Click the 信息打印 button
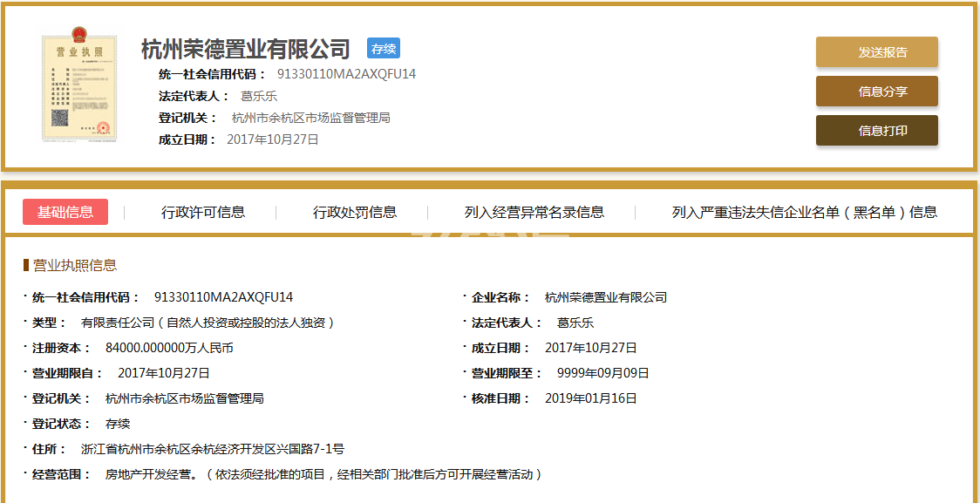The image size is (980, 503). pos(876,131)
